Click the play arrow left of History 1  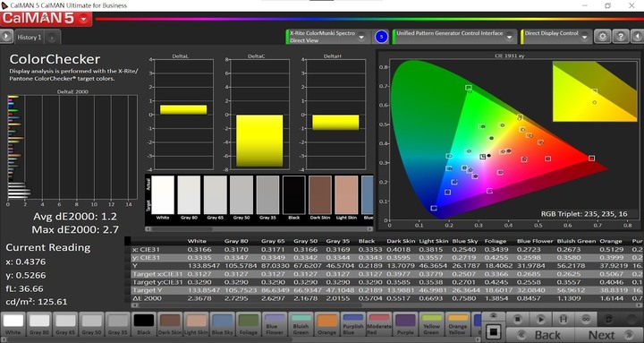coord(6,37)
